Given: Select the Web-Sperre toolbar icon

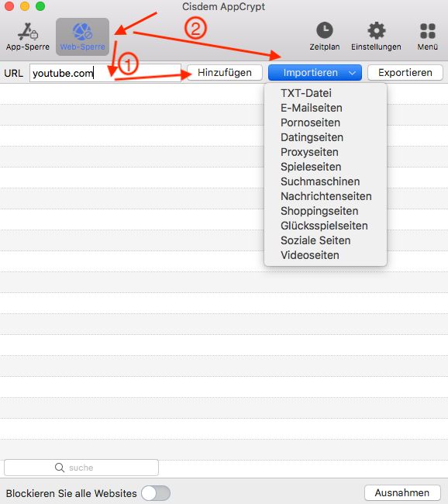Looking at the screenshot, I should click(x=83, y=36).
